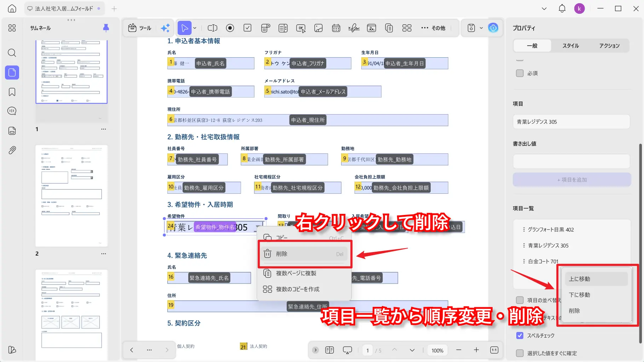Screen dimensions: 644x362
Task: Select グランフォート目黒 402 list item
Action: pyautogui.click(x=571, y=229)
